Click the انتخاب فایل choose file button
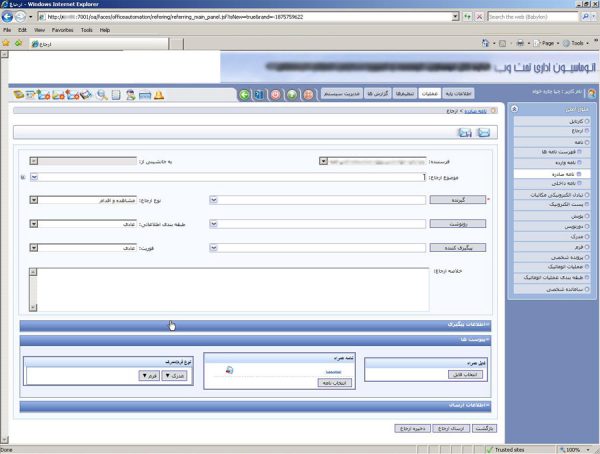This screenshot has width=600, height=454. [x=465, y=374]
